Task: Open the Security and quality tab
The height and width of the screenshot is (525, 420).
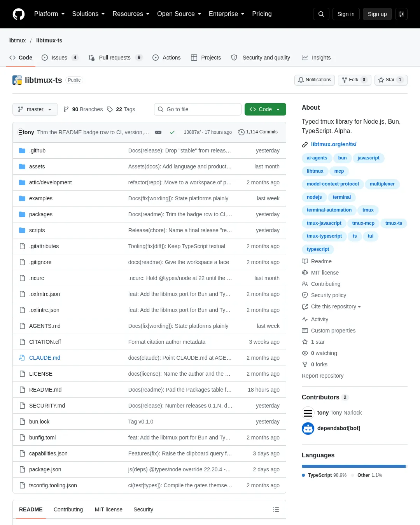Action: point(261,58)
